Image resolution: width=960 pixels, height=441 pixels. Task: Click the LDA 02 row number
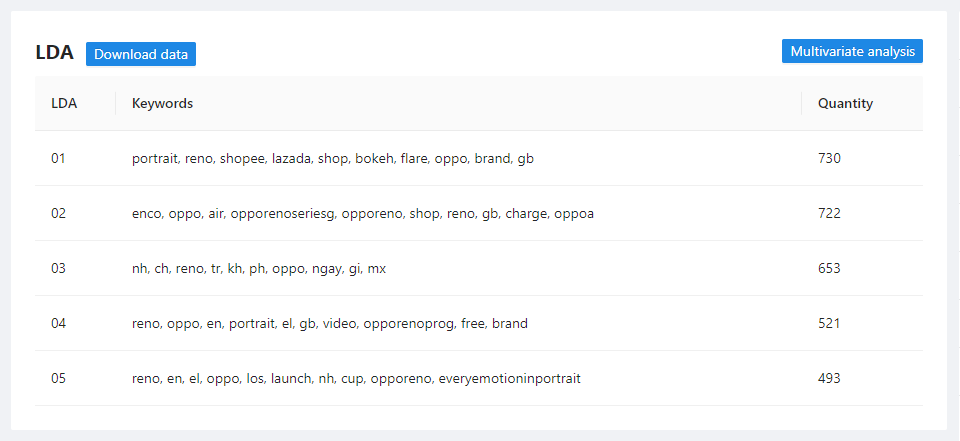pos(58,213)
